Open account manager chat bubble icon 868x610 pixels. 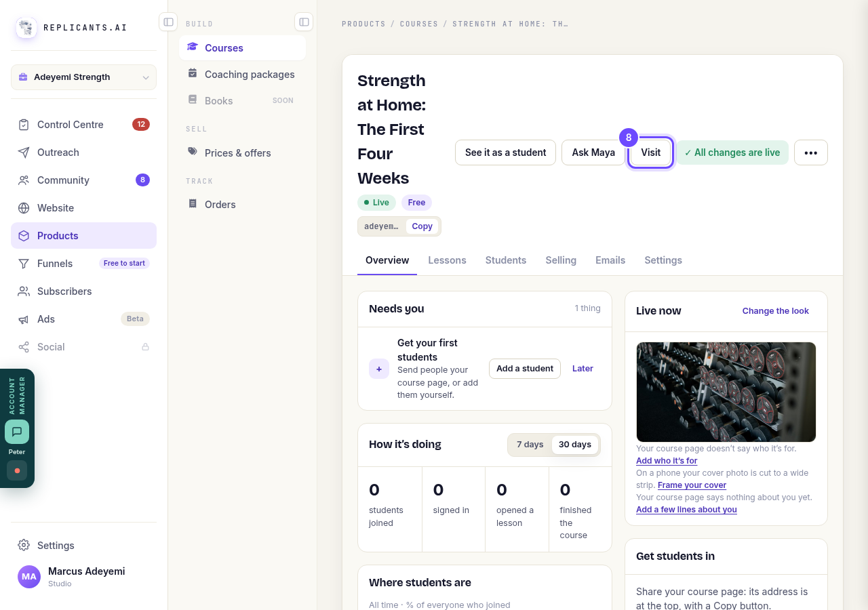(x=17, y=432)
